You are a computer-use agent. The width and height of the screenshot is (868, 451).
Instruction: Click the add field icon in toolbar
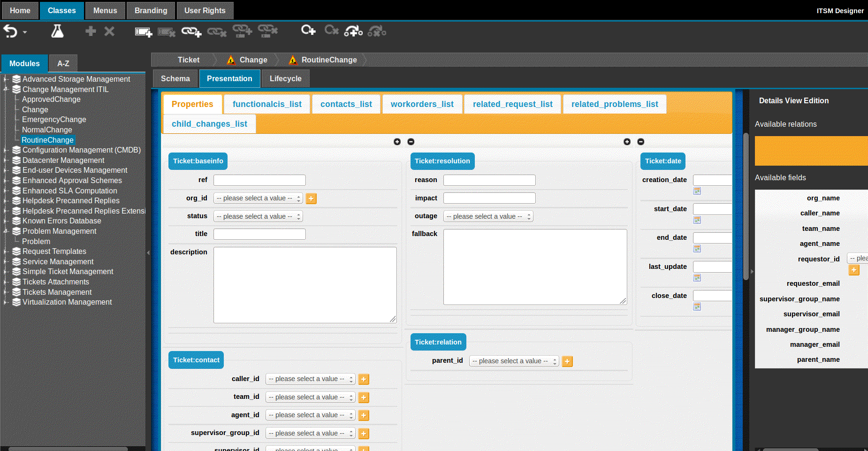(x=143, y=32)
